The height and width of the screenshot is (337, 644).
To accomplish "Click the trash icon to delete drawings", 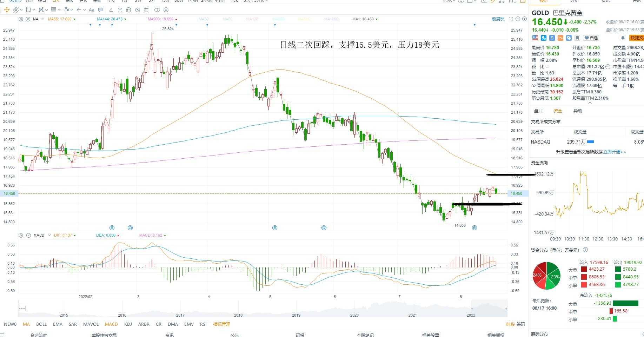I will click(146, 10).
